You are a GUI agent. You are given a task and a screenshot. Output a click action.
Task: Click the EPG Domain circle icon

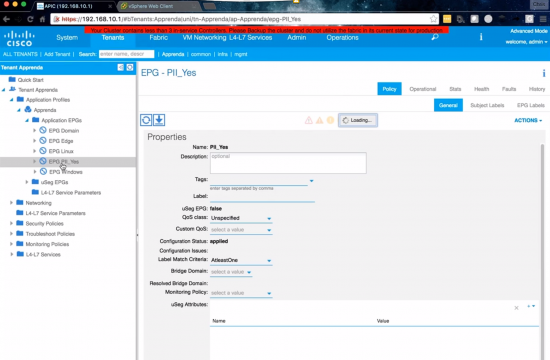point(43,130)
